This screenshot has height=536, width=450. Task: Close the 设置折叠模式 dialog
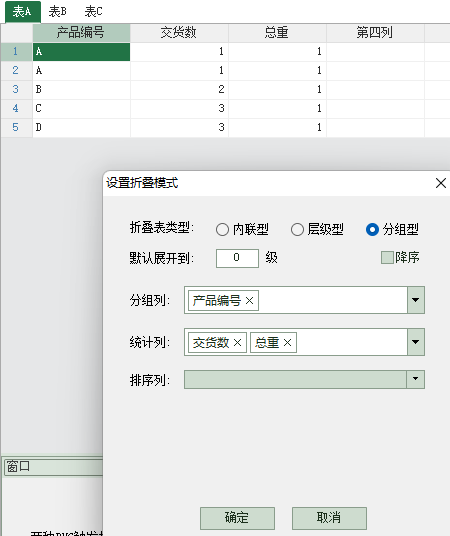(x=441, y=183)
